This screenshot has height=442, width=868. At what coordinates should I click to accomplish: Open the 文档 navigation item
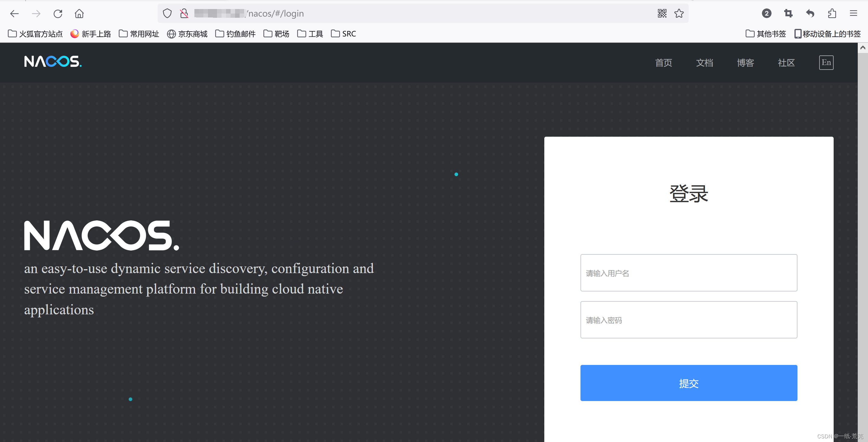(x=704, y=63)
